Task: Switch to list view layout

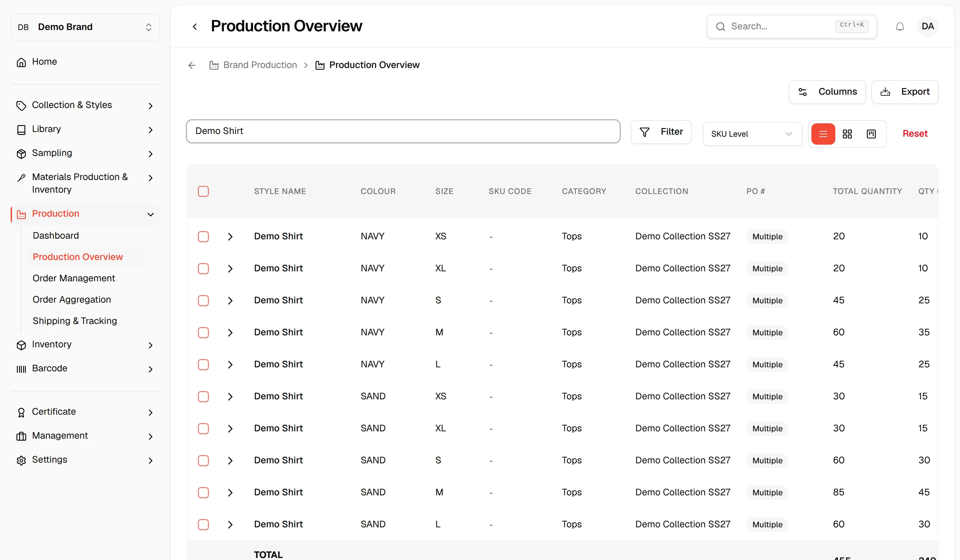Action: 823,134
